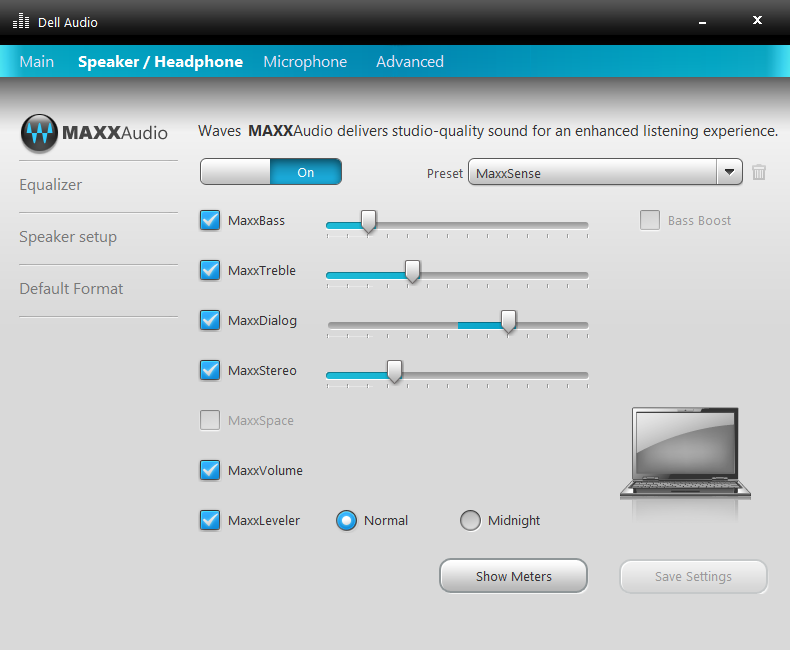
Task: Click the MaxxTreble slider handle
Action: pyautogui.click(x=413, y=272)
